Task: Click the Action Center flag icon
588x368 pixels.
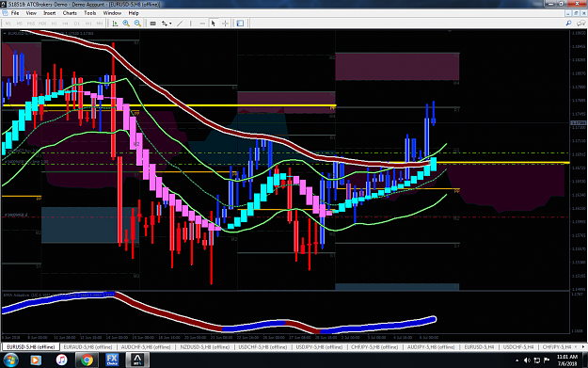Action: (547, 360)
